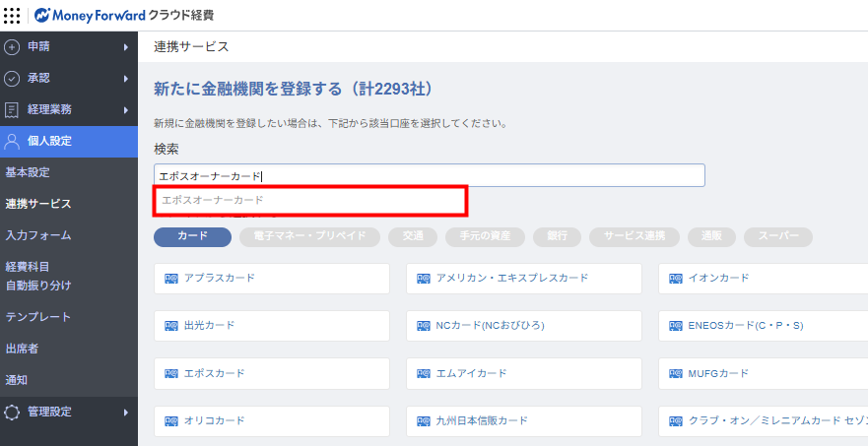This screenshot has width=868, height=446.
Task: Click card icon beside アメリカン・エキスプレスカード
Action: [x=424, y=279]
